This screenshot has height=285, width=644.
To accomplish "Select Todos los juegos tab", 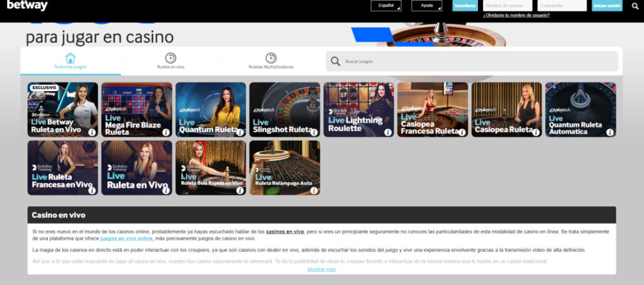I will pos(70,61).
